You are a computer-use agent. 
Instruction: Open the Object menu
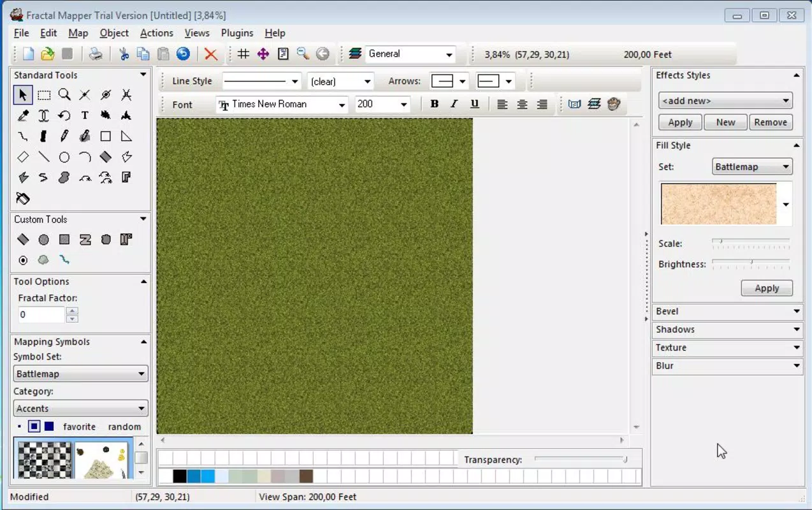pyautogui.click(x=114, y=33)
